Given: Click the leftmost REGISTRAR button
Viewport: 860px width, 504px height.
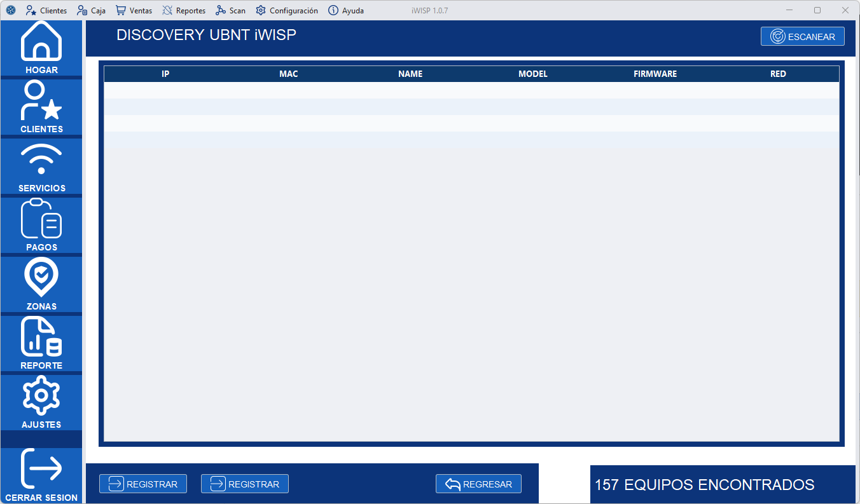Looking at the screenshot, I should point(143,484).
